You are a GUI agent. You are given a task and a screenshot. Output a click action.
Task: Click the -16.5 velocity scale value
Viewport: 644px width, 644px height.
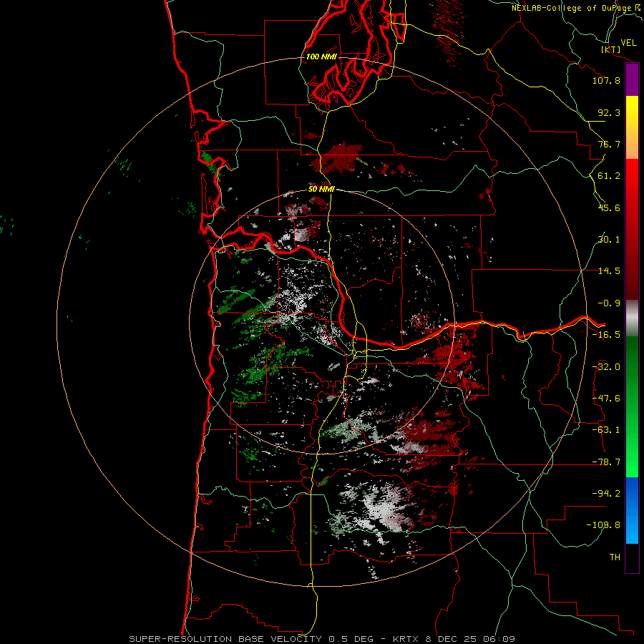tap(606, 335)
